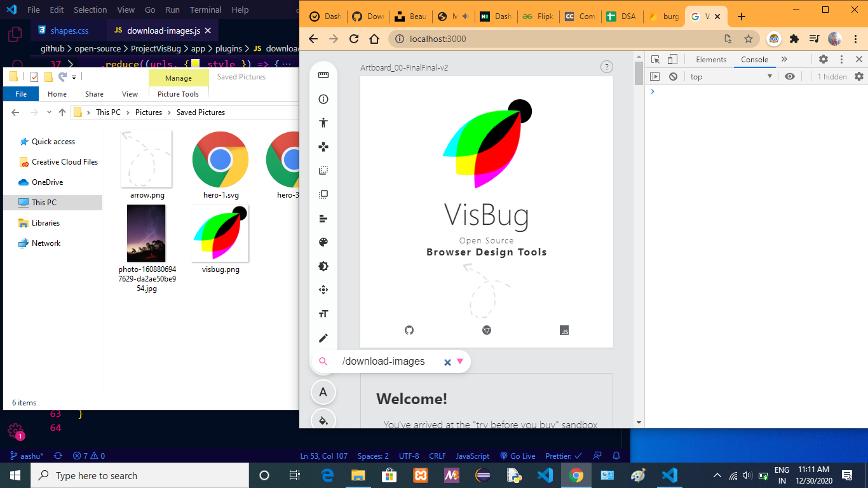
Task: Go up one folder in Explorer
Action: (62, 112)
